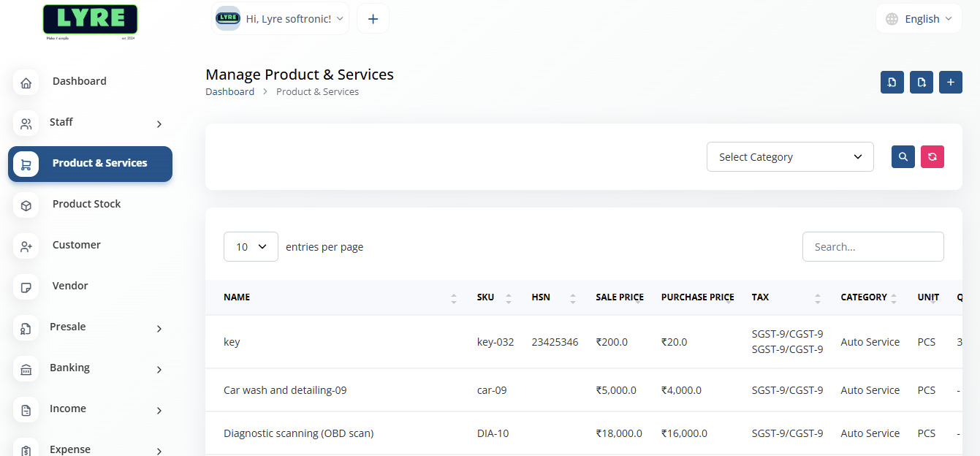Expand the Staff submenu
This screenshot has height=456, width=980.
coord(159,124)
